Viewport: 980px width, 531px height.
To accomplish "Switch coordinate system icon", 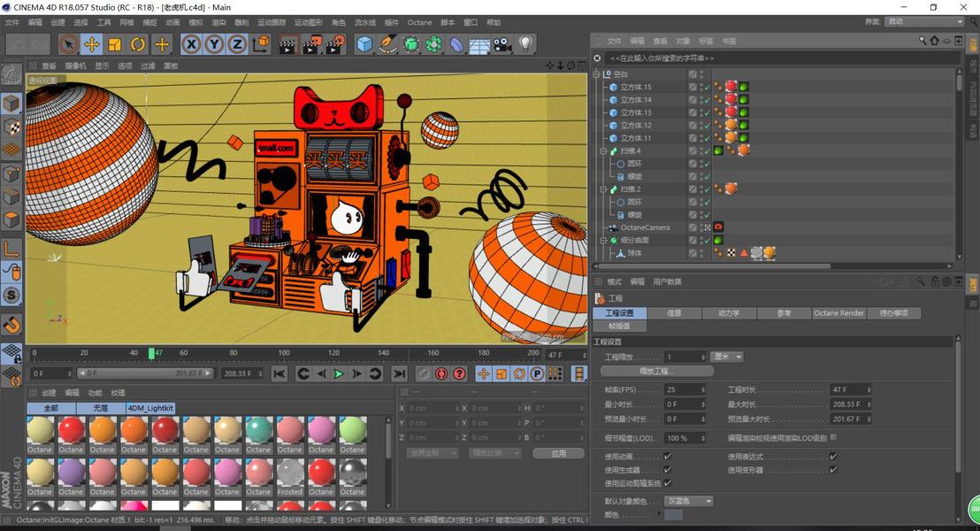I will [261, 44].
